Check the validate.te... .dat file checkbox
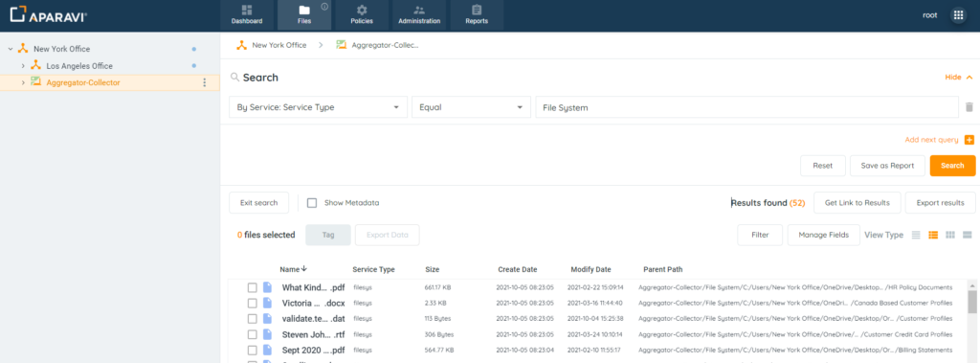Screen dimensions: 980x363 pos(253,319)
